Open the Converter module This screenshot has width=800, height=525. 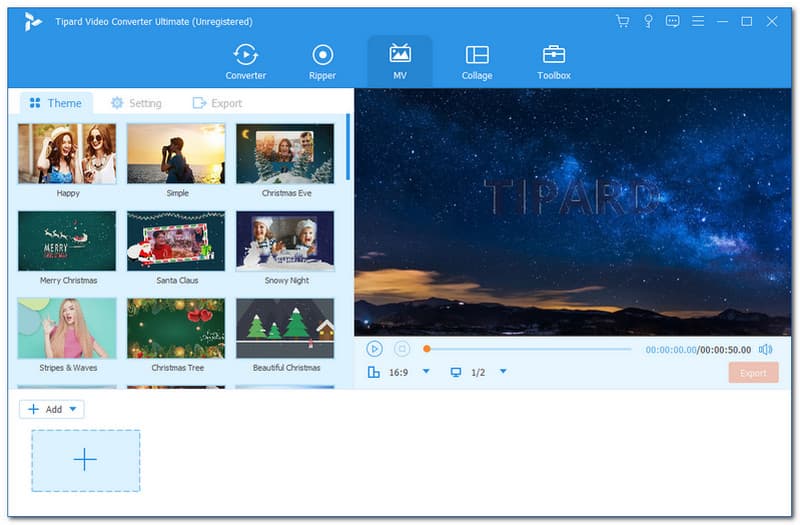[x=245, y=61]
